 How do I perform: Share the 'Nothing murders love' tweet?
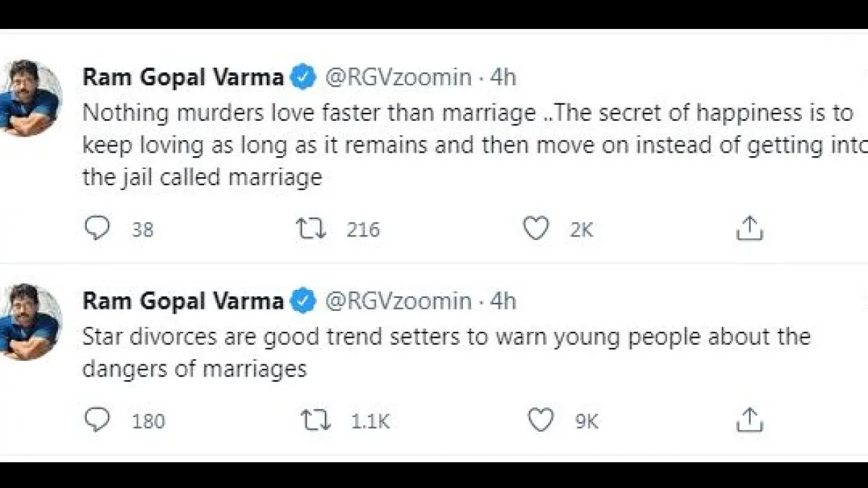coord(749,229)
